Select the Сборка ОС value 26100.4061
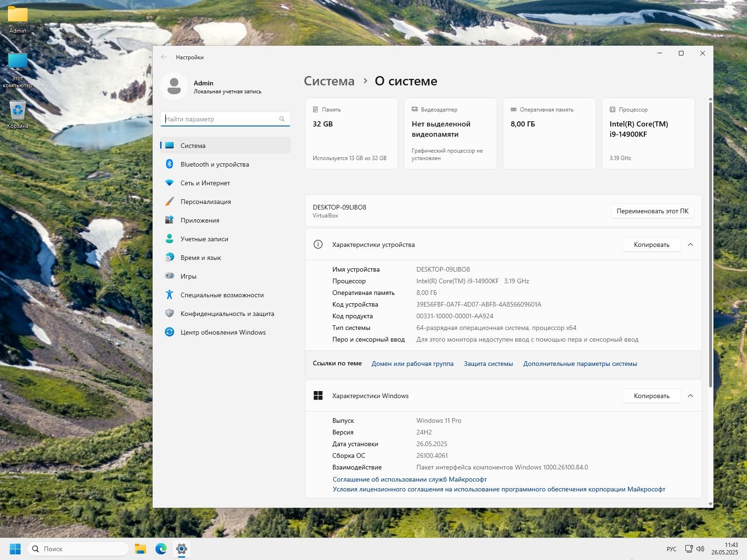Image resolution: width=747 pixels, height=560 pixels. [432, 455]
